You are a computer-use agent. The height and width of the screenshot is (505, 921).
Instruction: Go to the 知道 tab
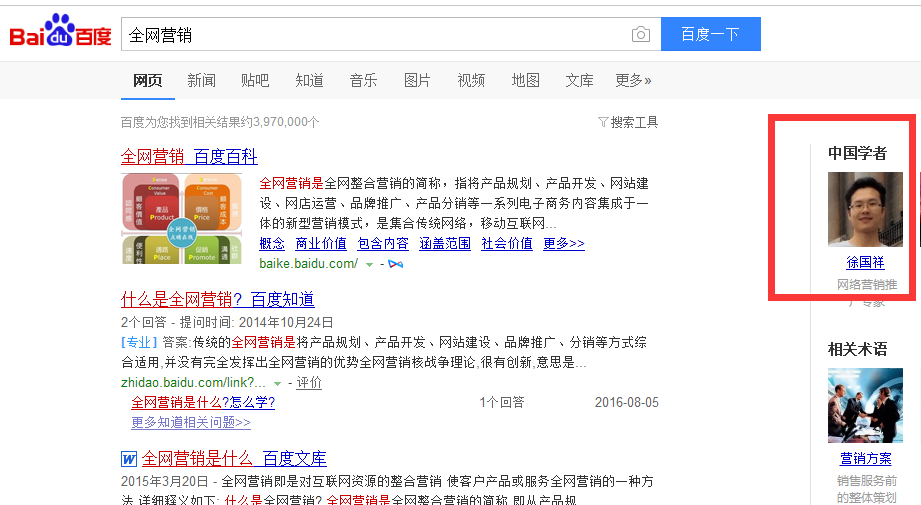310,80
